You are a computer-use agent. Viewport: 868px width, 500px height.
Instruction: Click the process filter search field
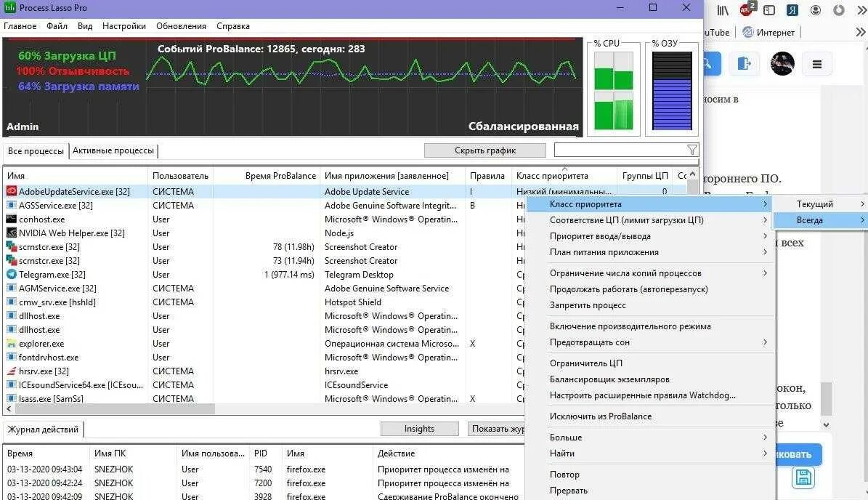coord(620,150)
